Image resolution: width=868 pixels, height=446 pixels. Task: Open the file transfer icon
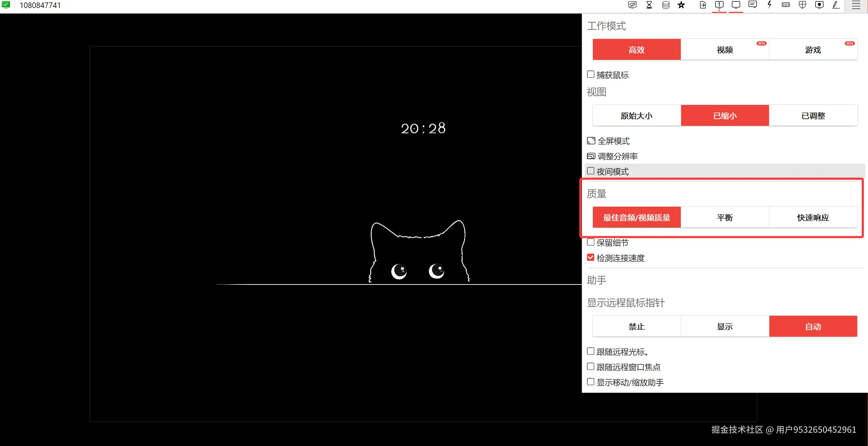click(702, 5)
